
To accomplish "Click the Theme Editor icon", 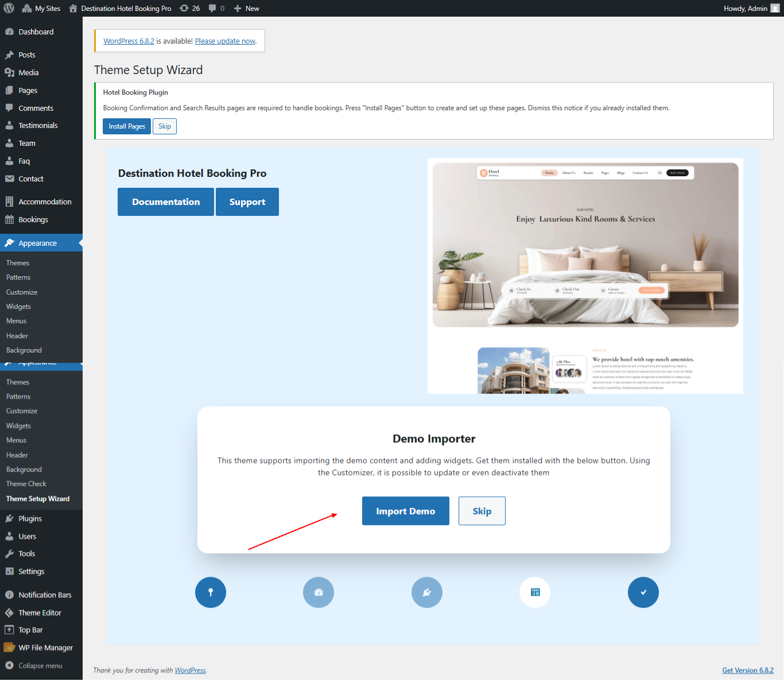I will pos(9,613).
